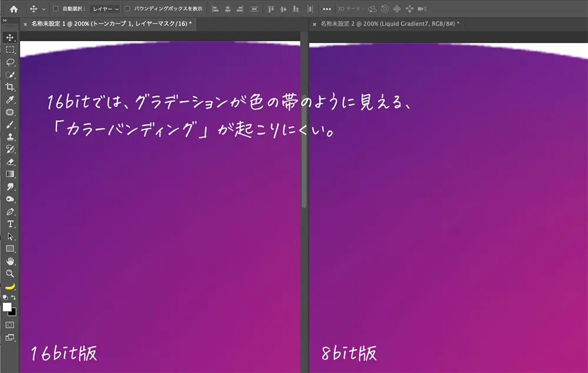Screen dimensions: 588x373
Task: Select the Eyedropper tool
Action: click(x=10, y=99)
